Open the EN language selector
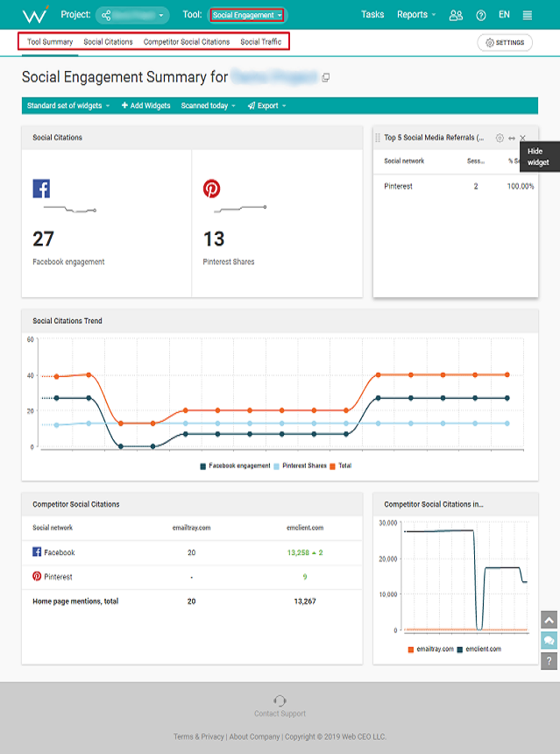Image resolution: width=560 pixels, height=754 pixels. 504,14
